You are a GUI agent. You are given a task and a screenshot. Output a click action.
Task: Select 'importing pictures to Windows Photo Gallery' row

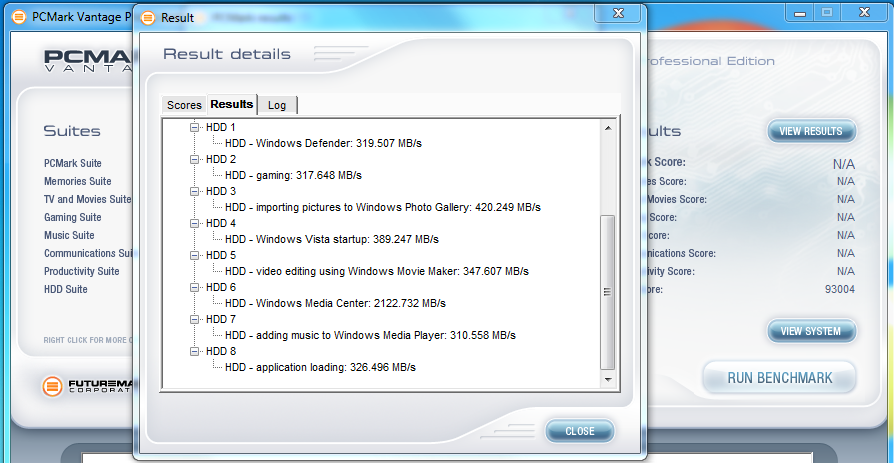click(x=383, y=207)
